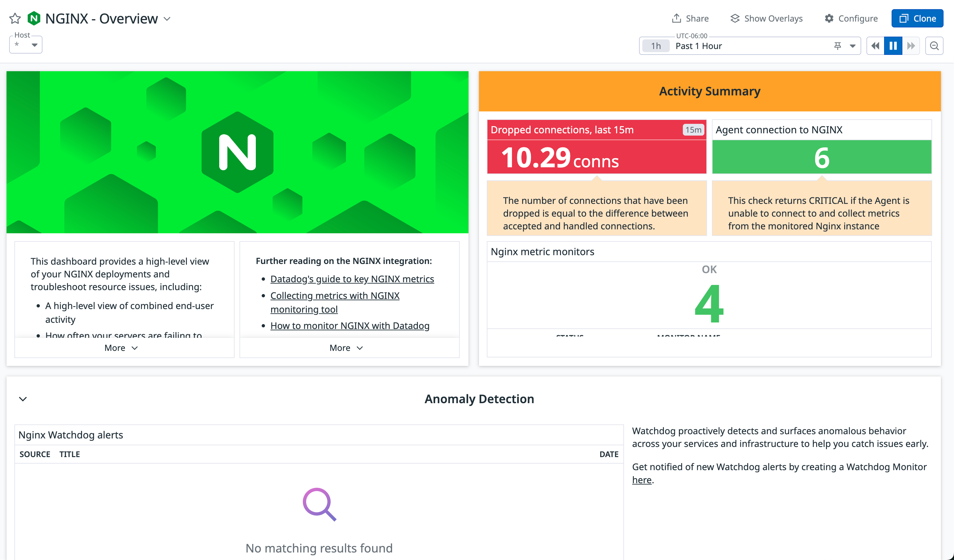Click the magnifier no-results icon
Viewport: 954px width, 560px height.
(319, 504)
